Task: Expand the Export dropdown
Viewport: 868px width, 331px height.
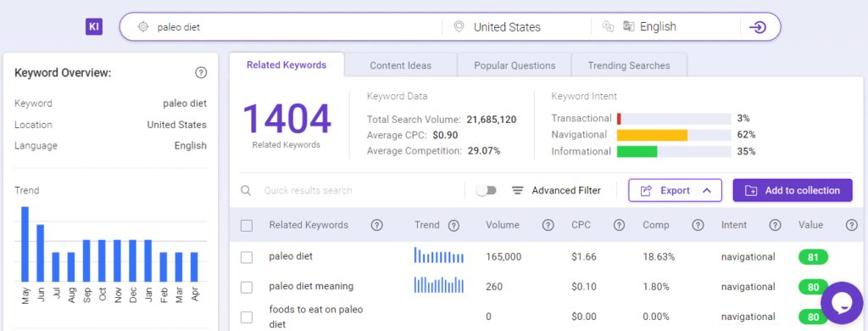Action: (675, 190)
